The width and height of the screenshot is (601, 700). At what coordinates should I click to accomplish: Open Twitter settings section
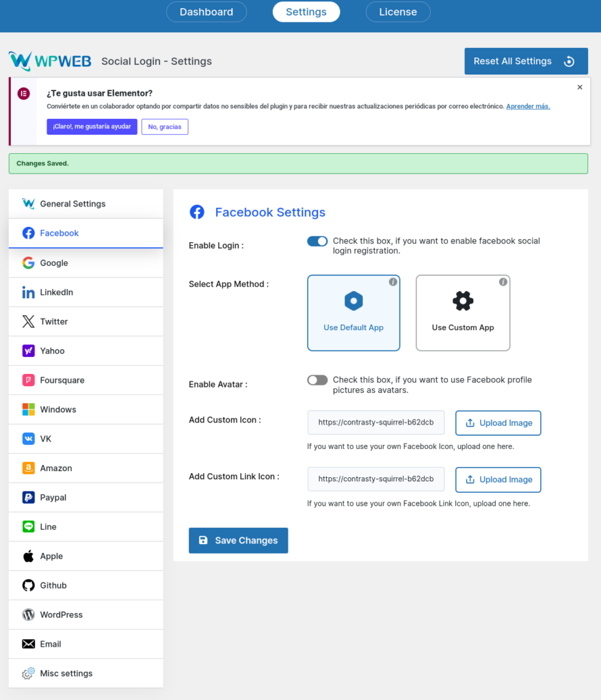point(85,321)
